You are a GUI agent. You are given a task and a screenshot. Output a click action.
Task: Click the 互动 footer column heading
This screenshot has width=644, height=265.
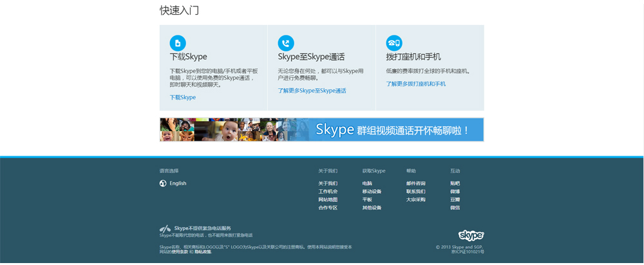455,171
